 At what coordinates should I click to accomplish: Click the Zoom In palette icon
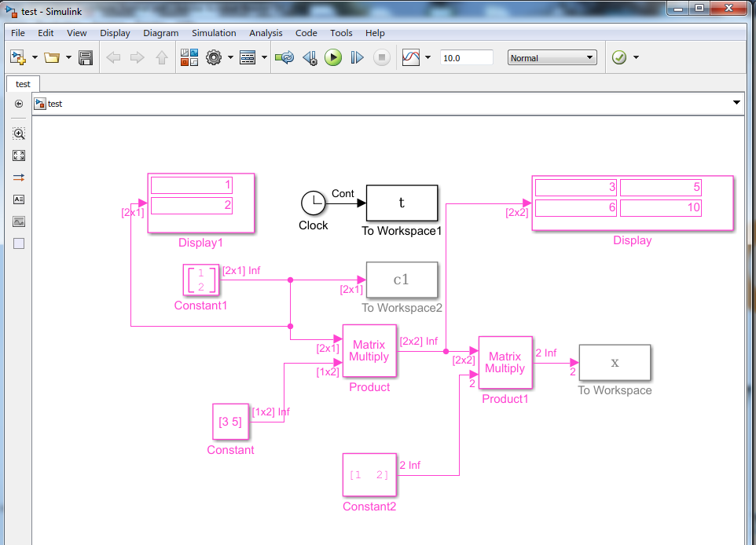click(19, 134)
